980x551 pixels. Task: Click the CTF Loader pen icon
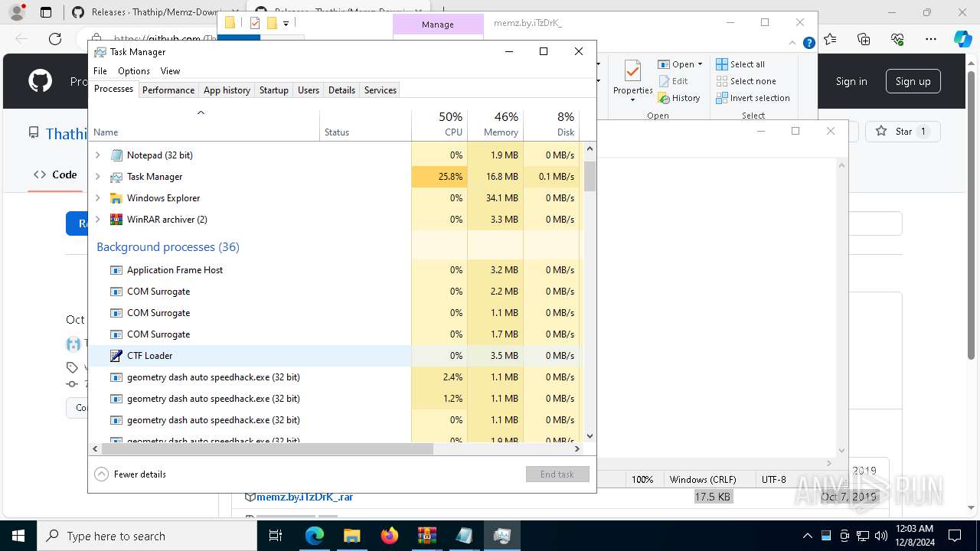pos(116,356)
